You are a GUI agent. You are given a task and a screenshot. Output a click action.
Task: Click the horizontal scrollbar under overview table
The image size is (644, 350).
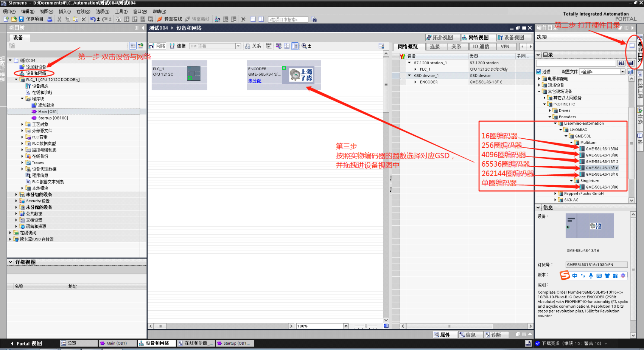pyautogui.click(x=450, y=326)
